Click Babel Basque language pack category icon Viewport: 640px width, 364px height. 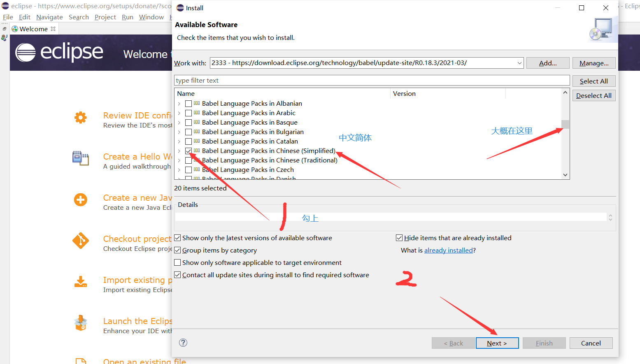tap(197, 122)
